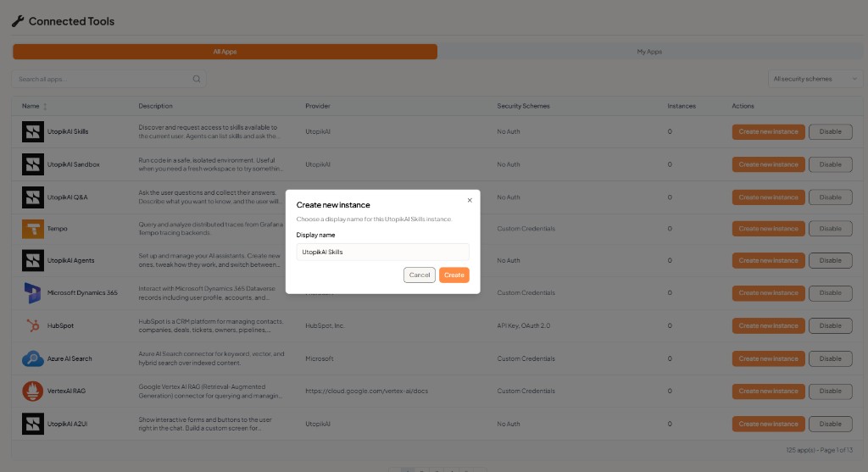Viewport: 868px width, 472px height.
Task: Disable the VertexAI RAG app
Action: 831,391
